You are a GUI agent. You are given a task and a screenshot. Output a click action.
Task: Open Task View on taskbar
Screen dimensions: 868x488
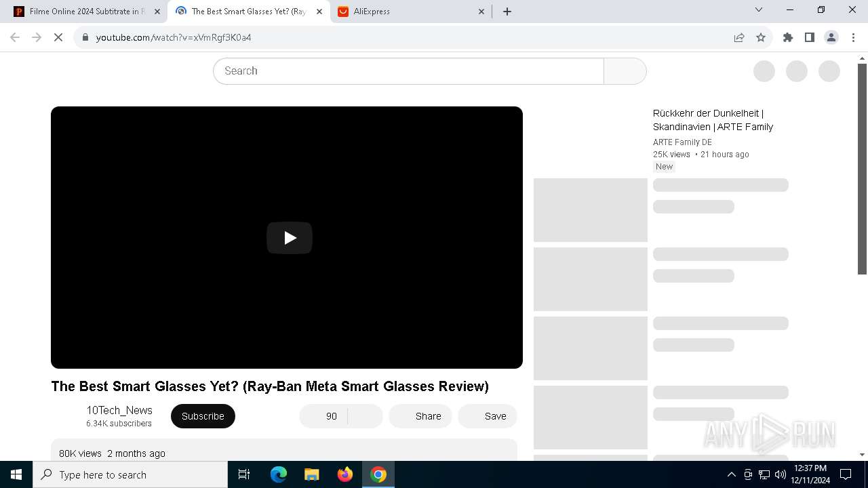(x=244, y=474)
